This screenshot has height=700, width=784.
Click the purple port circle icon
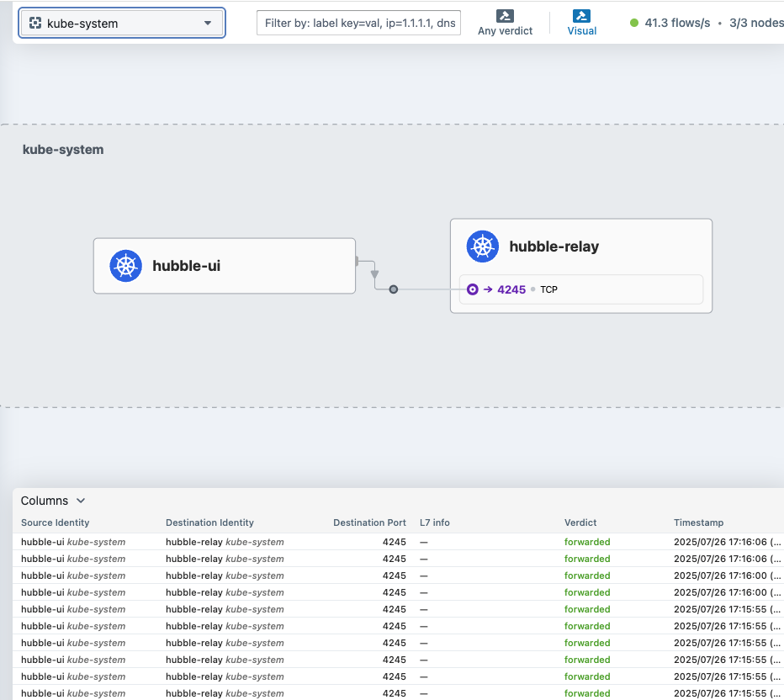click(473, 289)
